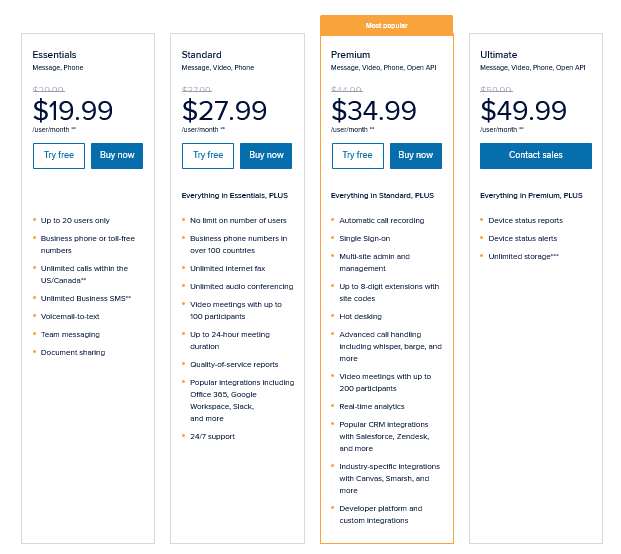Select the Essentials plan title

click(54, 54)
